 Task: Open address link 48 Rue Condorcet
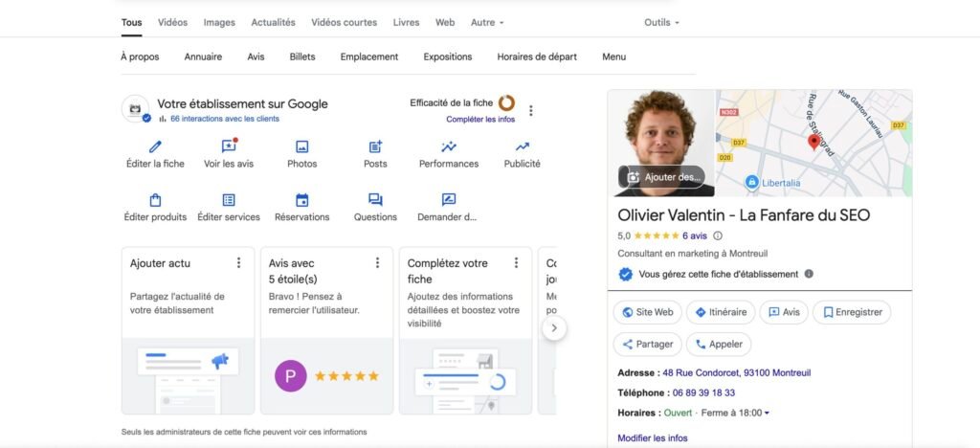pos(737,373)
